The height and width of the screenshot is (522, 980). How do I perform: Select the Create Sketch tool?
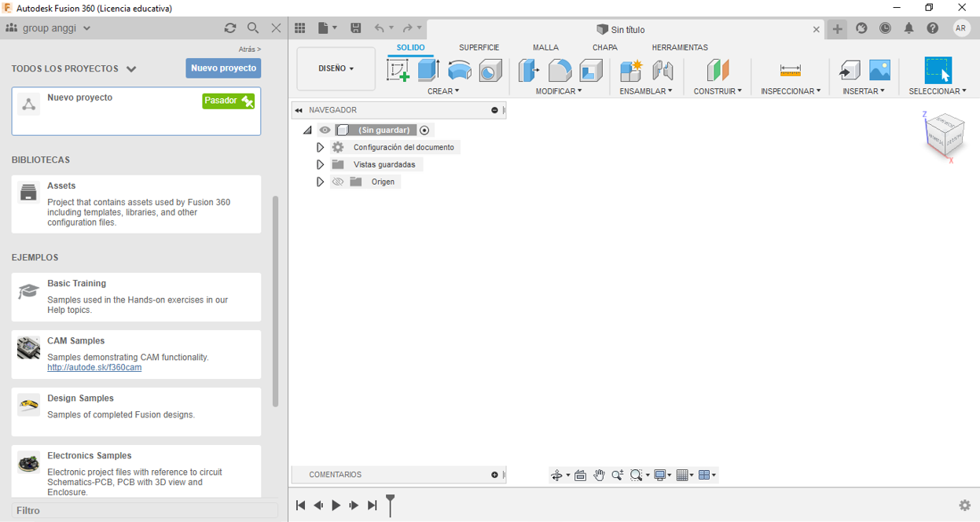[398, 70]
